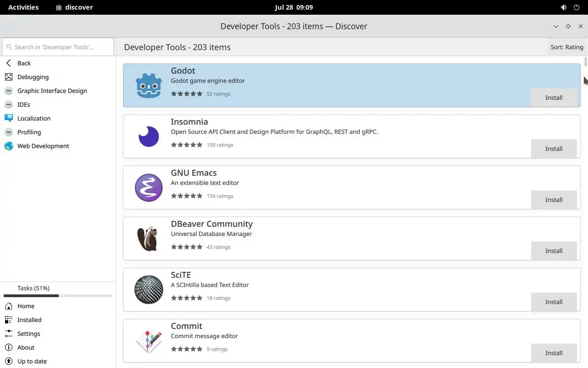Click the Back arrow icon
The width and height of the screenshot is (588, 368).
(x=9, y=63)
